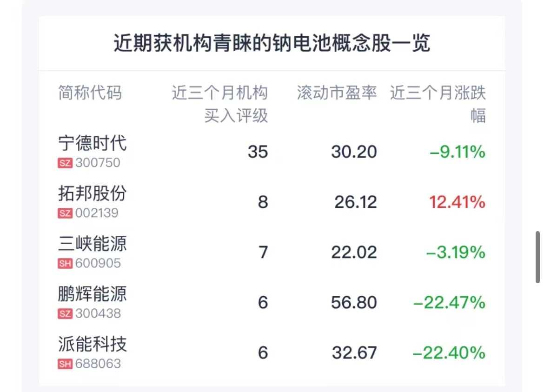The height and width of the screenshot is (392, 544).
Task: Click 拓邦股份 red gain 12.41%
Action: [458, 202]
